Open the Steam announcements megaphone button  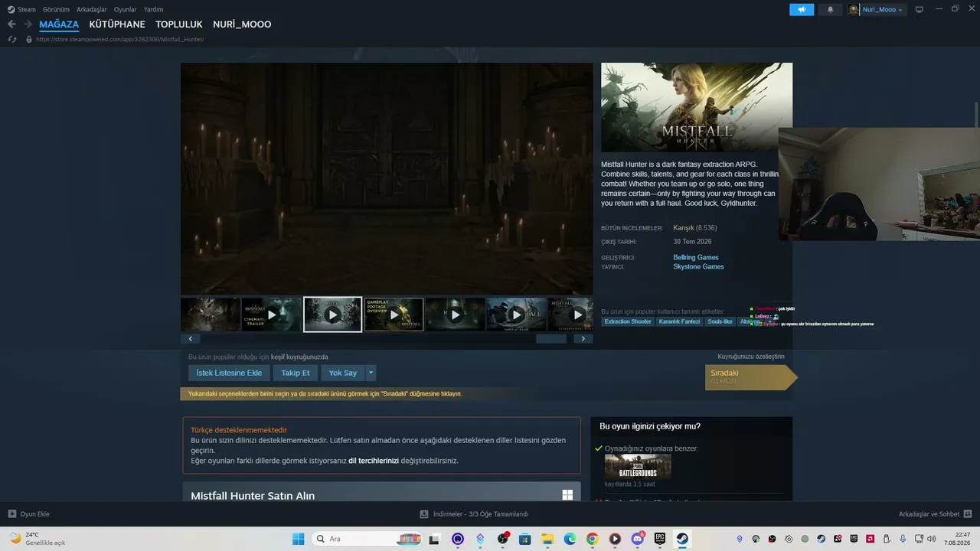(802, 9)
